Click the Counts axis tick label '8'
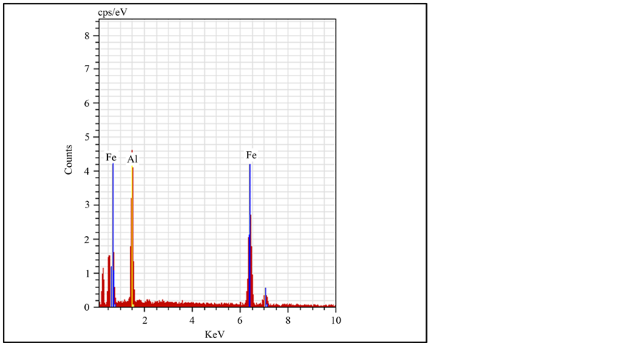 86,36
